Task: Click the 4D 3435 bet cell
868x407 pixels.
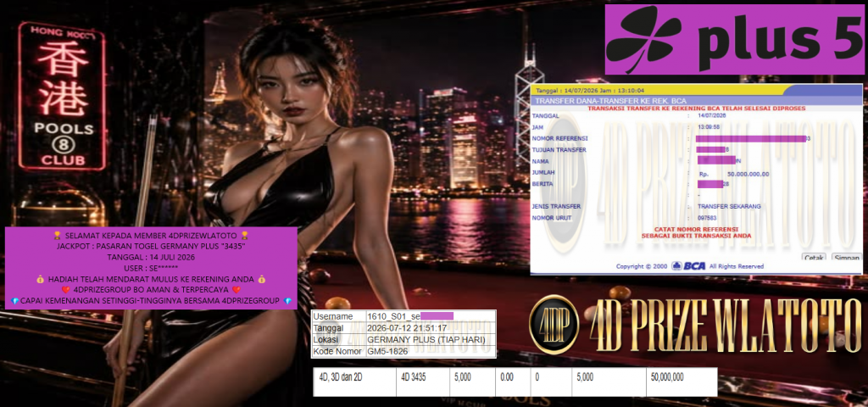Action: coord(422,382)
